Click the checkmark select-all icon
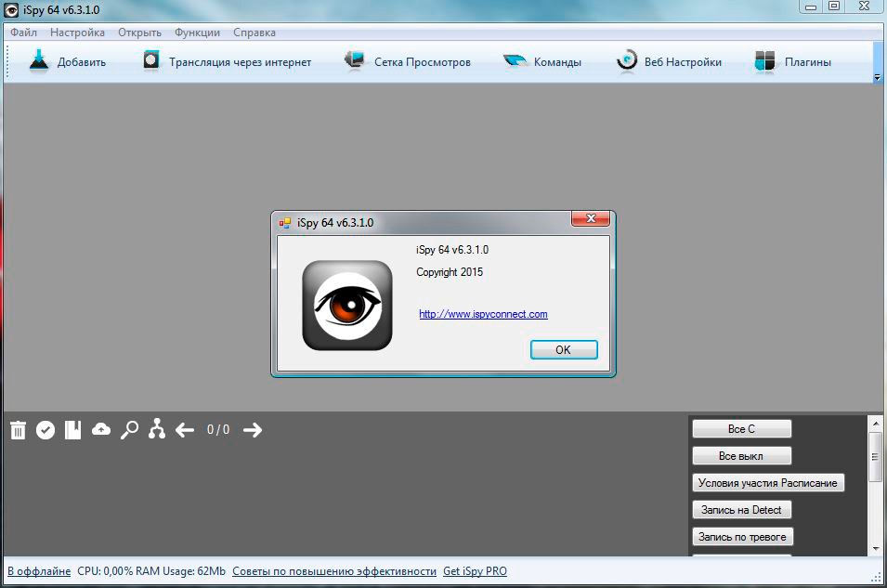This screenshot has height=588, width=887. (46, 430)
